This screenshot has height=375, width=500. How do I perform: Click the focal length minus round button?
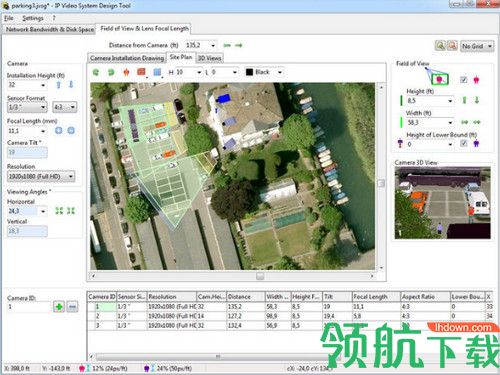71,131
